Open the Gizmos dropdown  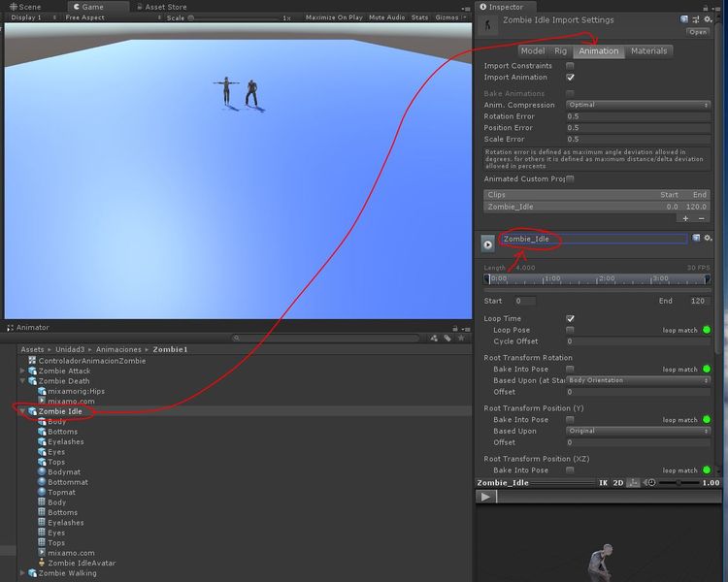449,17
